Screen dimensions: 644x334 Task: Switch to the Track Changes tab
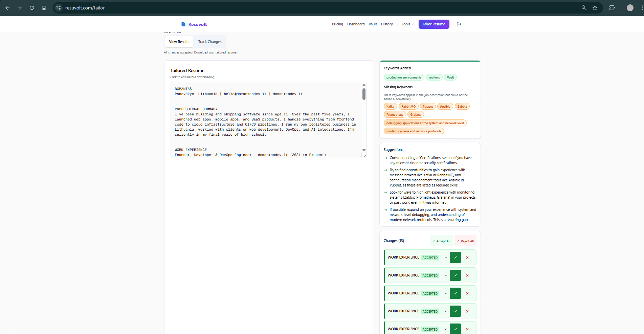210,41
